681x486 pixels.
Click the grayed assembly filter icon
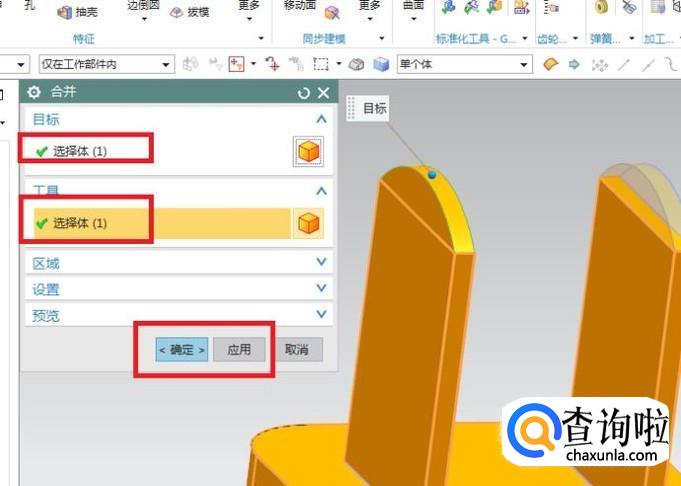[190, 65]
